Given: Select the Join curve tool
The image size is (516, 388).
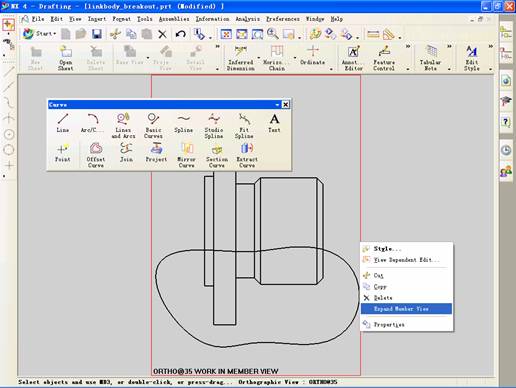Looking at the screenshot, I should pyautogui.click(x=126, y=153).
